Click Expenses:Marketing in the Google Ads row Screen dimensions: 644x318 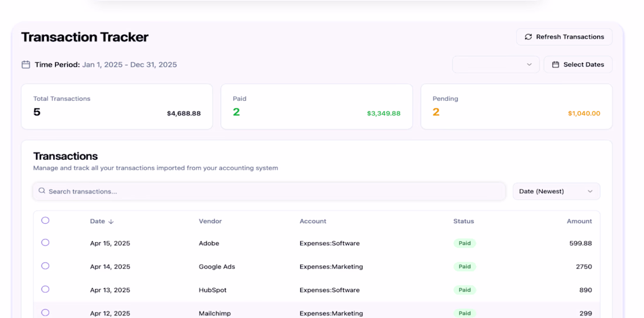[331, 266]
